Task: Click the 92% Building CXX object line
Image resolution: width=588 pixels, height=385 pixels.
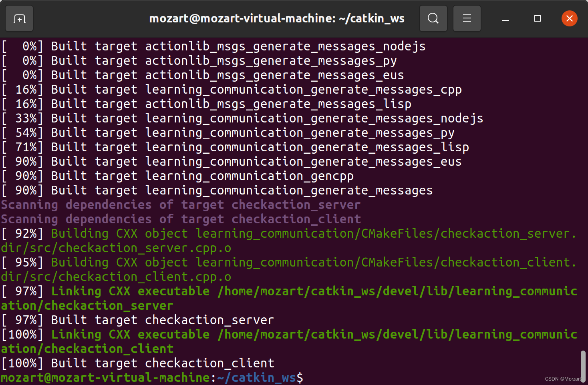Action: pos(289,234)
